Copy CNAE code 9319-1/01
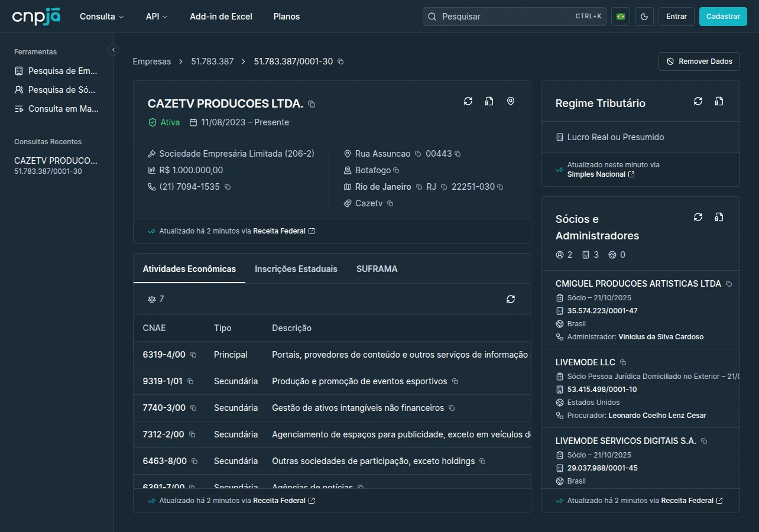 (190, 381)
